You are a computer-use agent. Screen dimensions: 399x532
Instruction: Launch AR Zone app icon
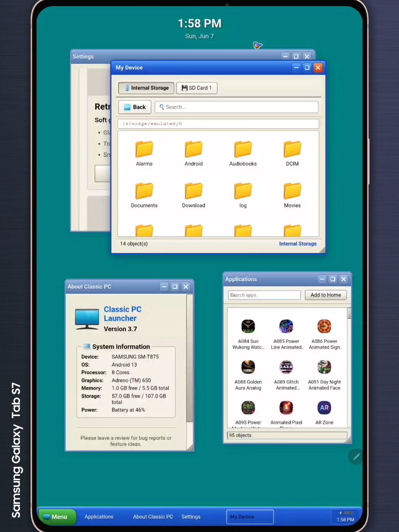click(324, 408)
